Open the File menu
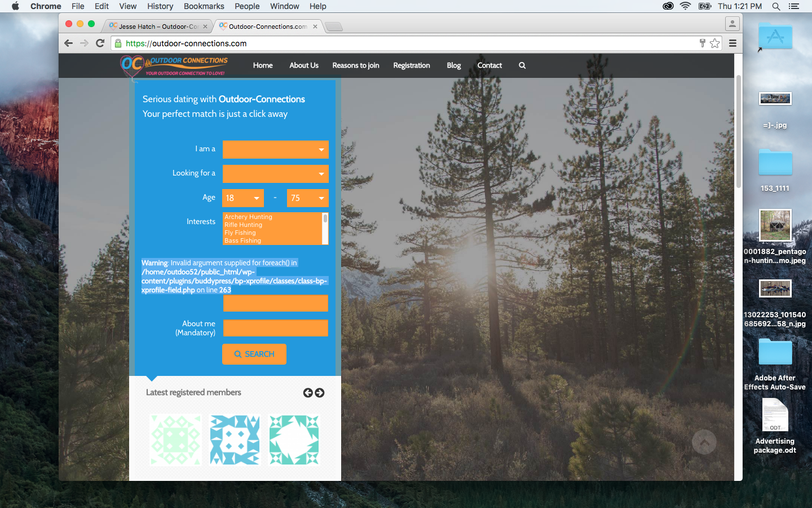This screenshot has height=508, width=812. coord(78,6)
